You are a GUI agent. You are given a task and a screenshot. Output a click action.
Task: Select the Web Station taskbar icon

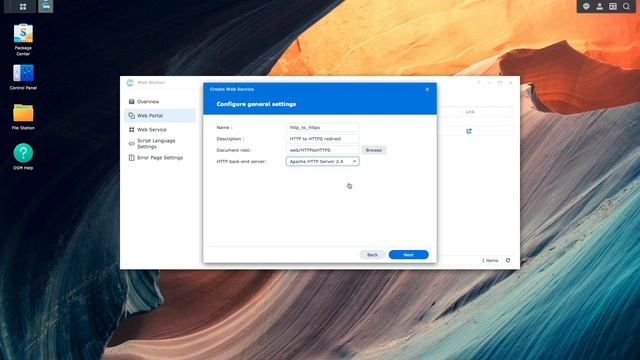point(46,6)
